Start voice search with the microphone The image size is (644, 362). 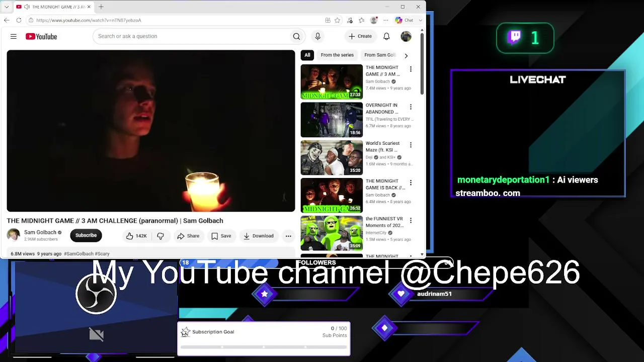317,36
